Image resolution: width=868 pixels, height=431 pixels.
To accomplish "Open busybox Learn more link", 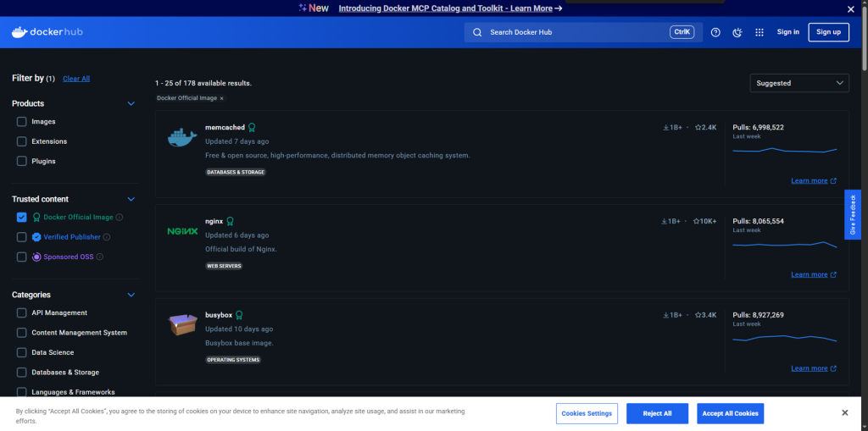I will click(813, 368).
